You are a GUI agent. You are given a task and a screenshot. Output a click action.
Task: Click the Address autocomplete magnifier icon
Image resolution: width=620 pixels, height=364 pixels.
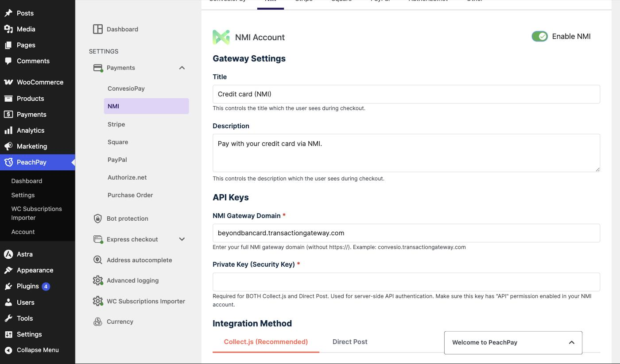pyautogui.click(x=97, y=260)
